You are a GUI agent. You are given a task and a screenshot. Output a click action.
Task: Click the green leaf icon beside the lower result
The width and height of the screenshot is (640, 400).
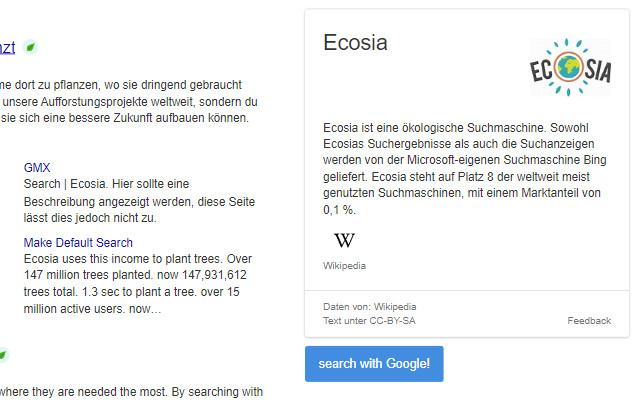pos(3,355)
